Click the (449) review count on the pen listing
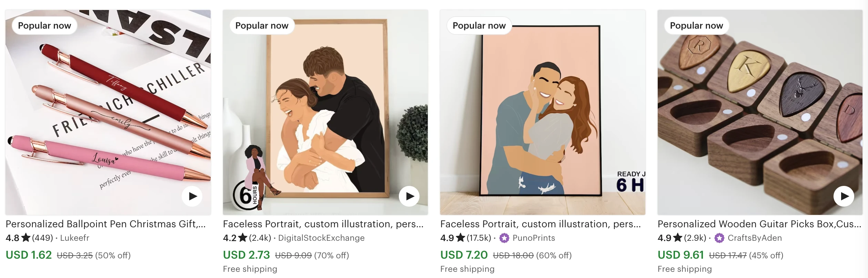The height and width of the screenshot is (278, 868). 42,238
